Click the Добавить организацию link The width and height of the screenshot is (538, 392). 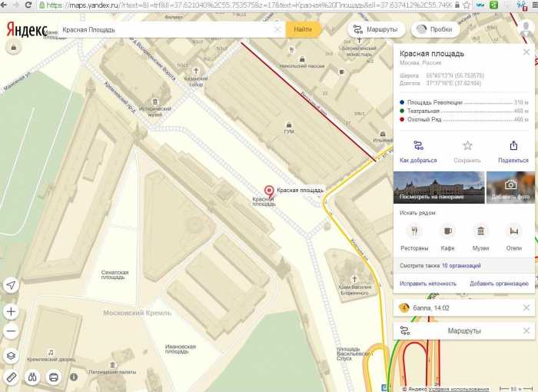[x=499, y=284]
